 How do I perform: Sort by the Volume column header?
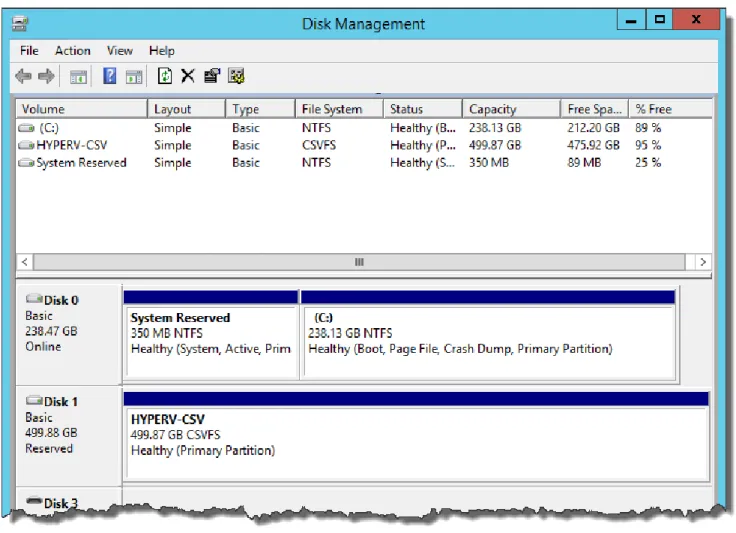(82, 109)
